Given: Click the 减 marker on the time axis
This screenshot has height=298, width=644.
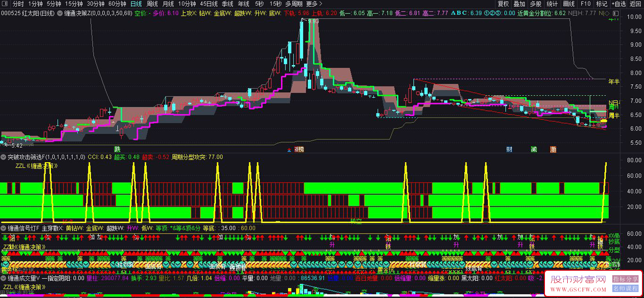Looking at the screenshot, I should coord(534,149).
